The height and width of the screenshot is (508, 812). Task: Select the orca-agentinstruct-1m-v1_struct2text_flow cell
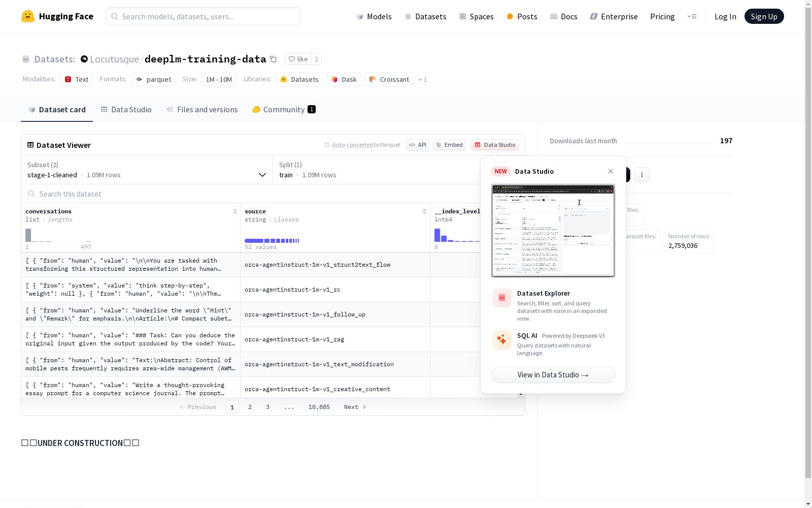[x=335, y=265]
